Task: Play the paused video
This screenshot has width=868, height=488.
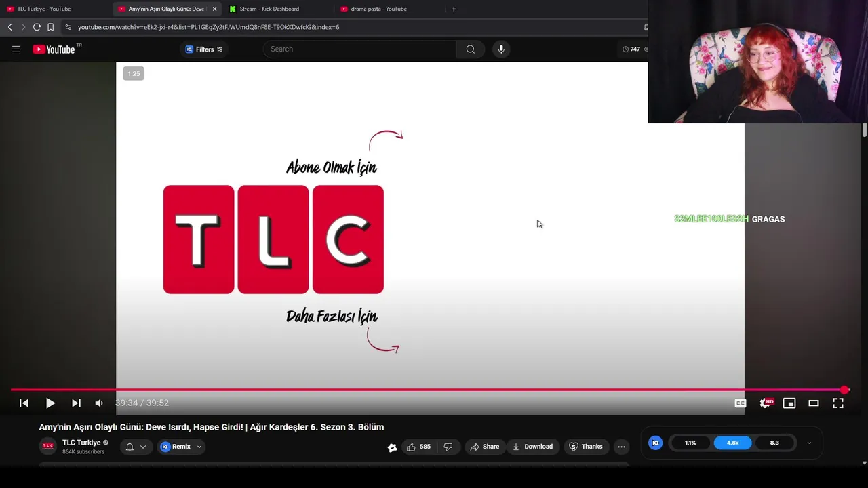Action: pyautogui.click(x=50, y=403)
